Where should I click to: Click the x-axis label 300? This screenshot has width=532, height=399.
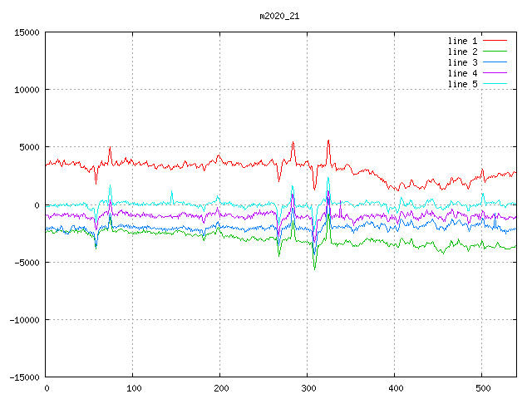click(x=308, y=388)
